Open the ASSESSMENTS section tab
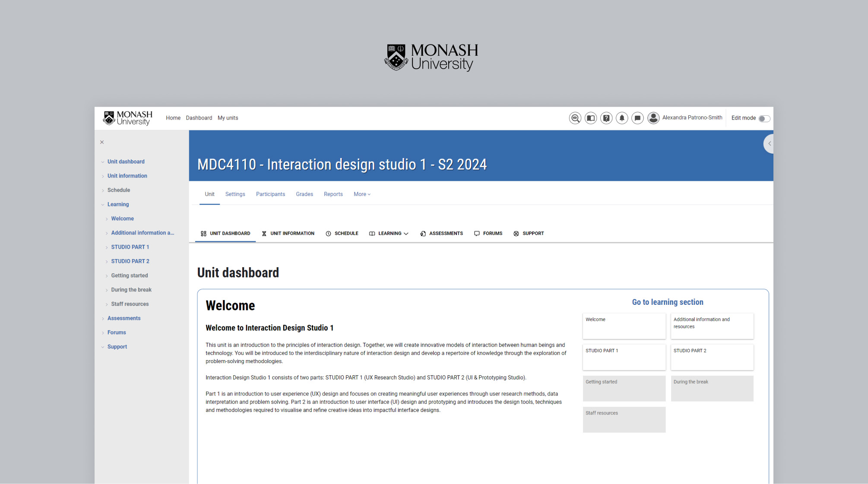 click(x=441, y=234)
